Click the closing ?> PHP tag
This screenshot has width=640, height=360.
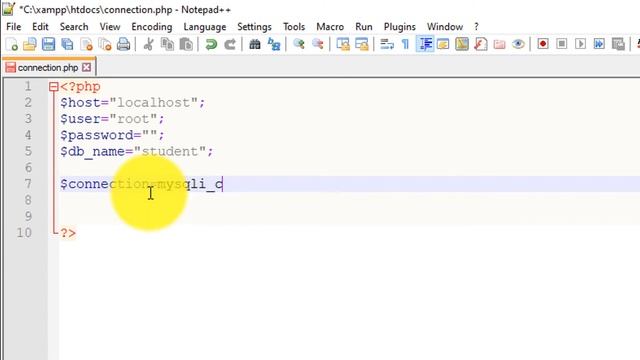(68, 233)
